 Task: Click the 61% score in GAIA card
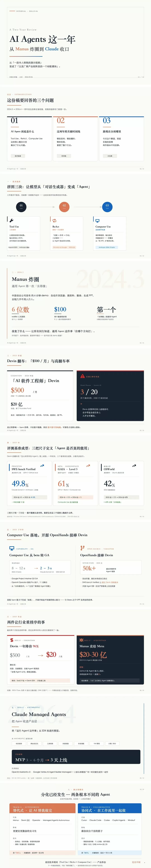63,484
